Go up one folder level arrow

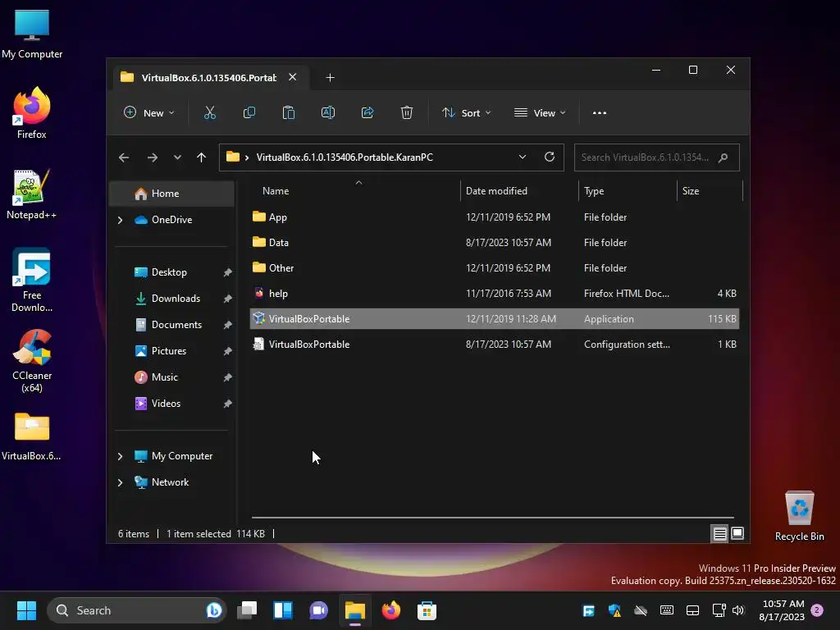(202, 157)
